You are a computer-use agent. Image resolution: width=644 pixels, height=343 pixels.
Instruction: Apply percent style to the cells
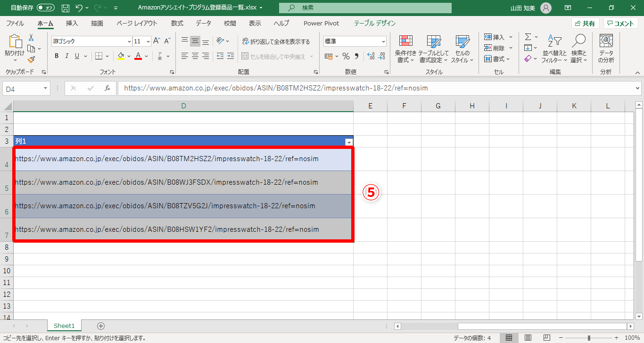(346, 56)
